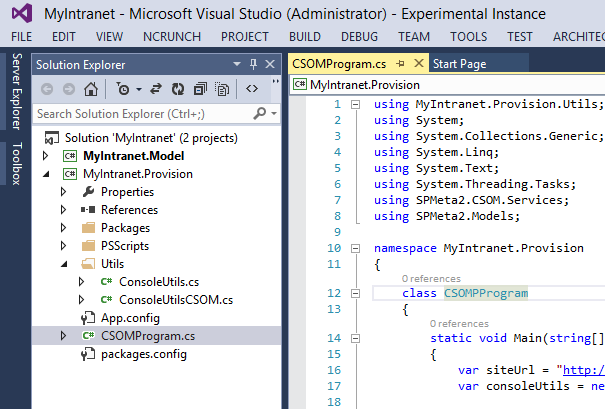Click the PSScripts folder icon
605x409 pixels.
point(88,246)
